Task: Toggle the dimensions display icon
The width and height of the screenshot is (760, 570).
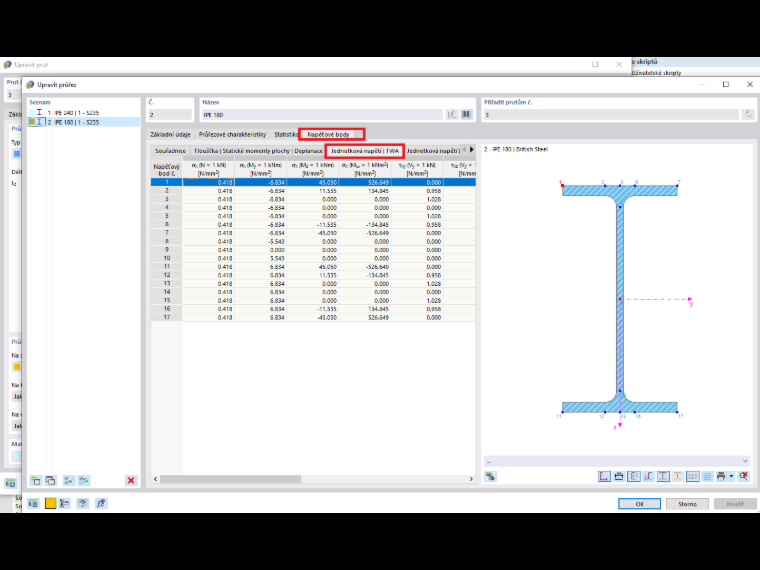Action: [619, 476]
